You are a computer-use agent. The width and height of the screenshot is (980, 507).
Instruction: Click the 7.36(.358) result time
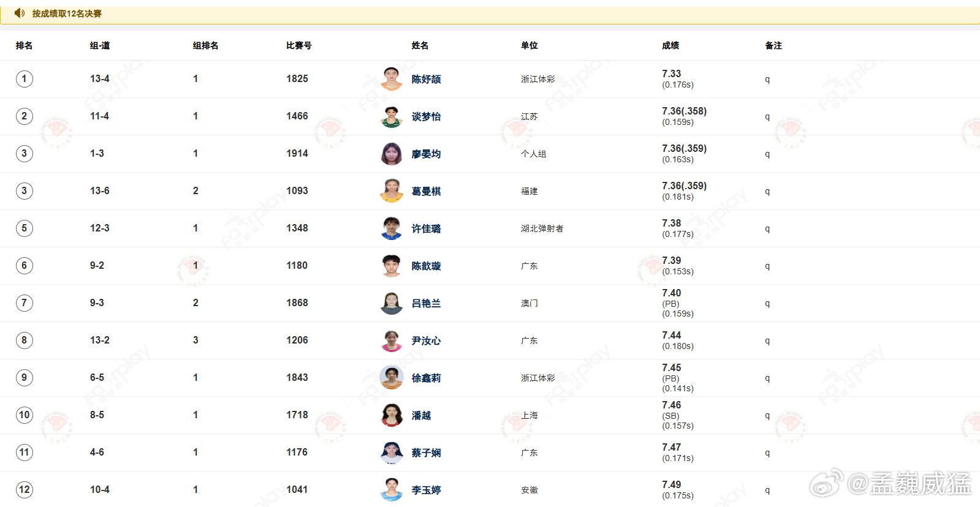[x=685, y=111]
